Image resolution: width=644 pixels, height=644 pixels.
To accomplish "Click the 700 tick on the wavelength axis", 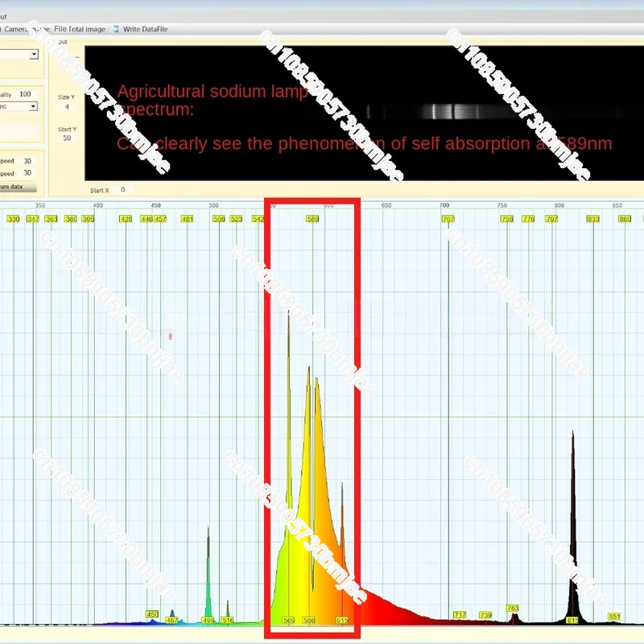I will click(x=444, y=205).
